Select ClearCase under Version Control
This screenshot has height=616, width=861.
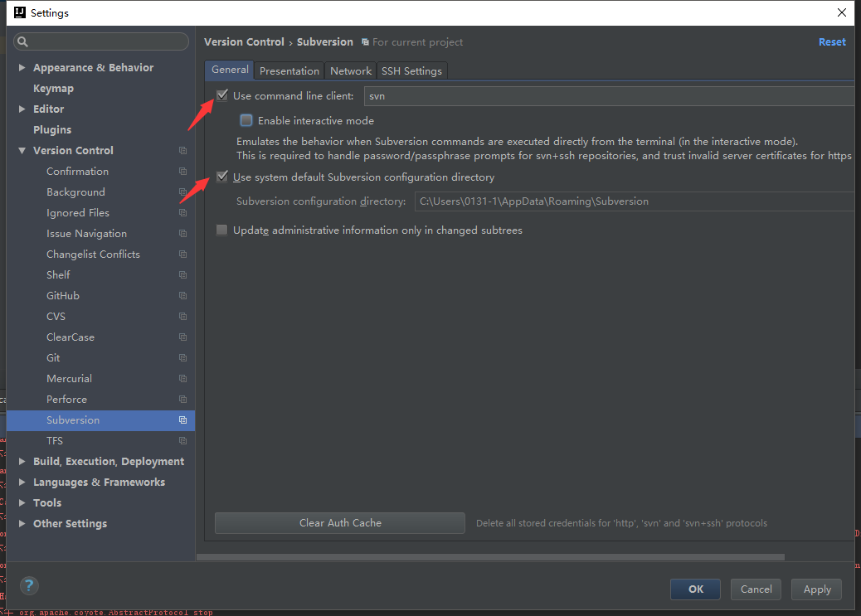pos(71,337)
